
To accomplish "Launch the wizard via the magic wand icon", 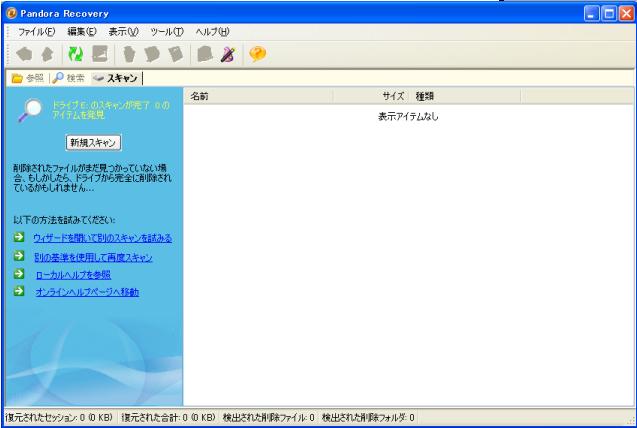I will click(228, 54).
